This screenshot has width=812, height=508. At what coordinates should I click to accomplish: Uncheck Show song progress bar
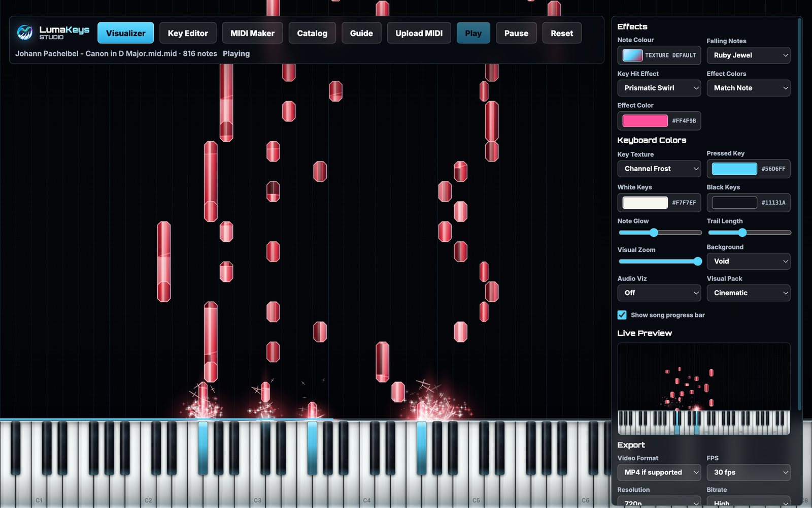point(622,315)
